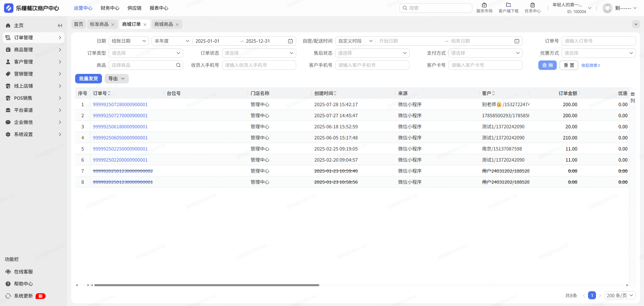Close the 商城商品 tab

[177, 25]
